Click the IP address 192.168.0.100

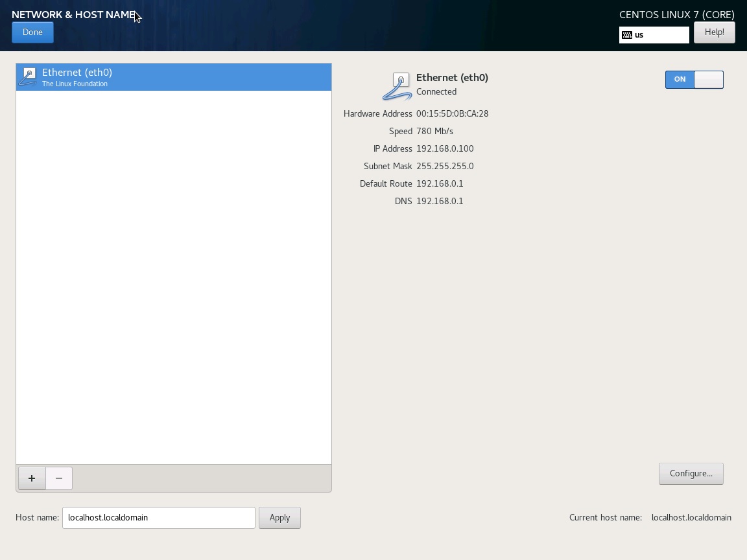445,148
